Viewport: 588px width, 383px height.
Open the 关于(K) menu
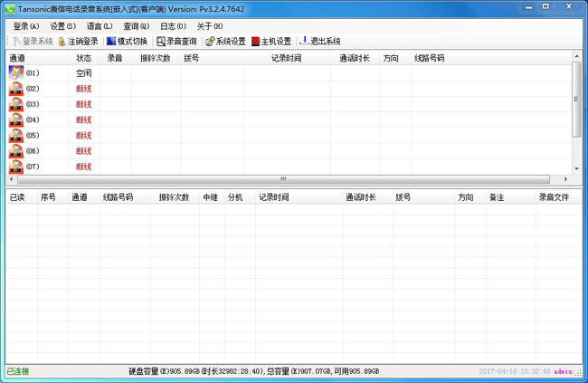tap(210, 26)
